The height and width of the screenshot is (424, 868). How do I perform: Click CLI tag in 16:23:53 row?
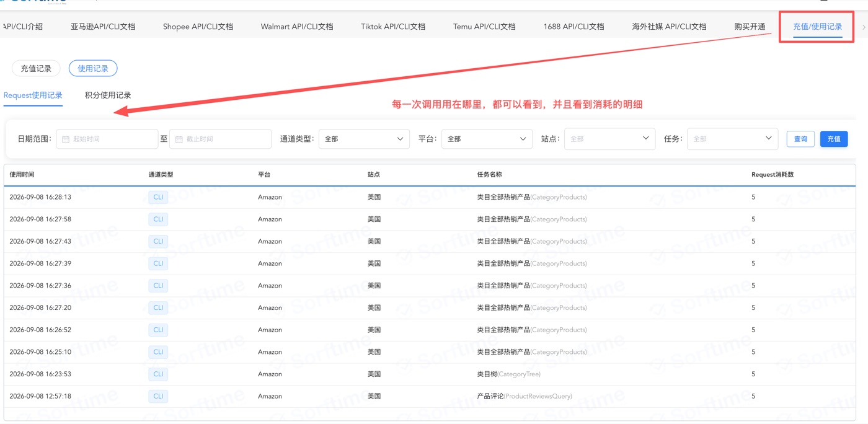click(158, 374)
